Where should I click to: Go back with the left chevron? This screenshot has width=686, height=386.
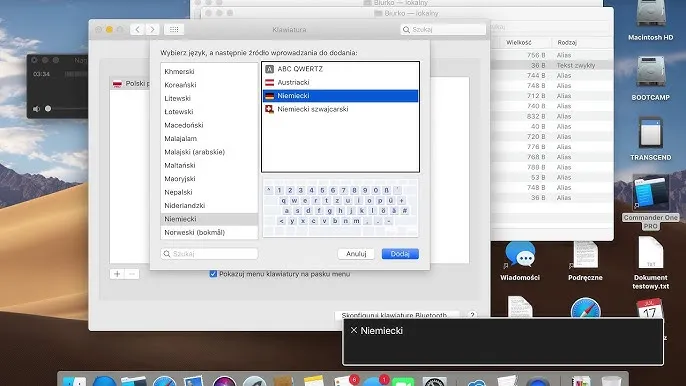(x=137, y=29)
